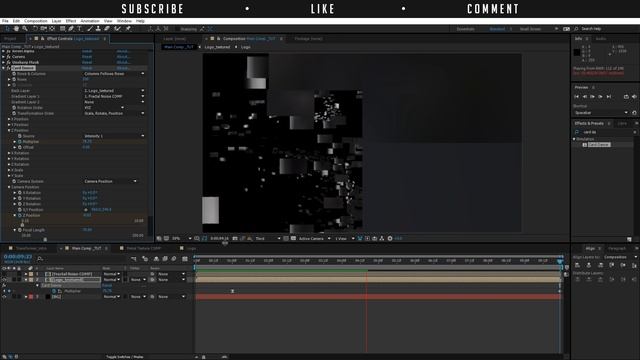Viewport: 640px width, 360px height.
Task: Open Camera System dropdown
Action: click(111, 181)
